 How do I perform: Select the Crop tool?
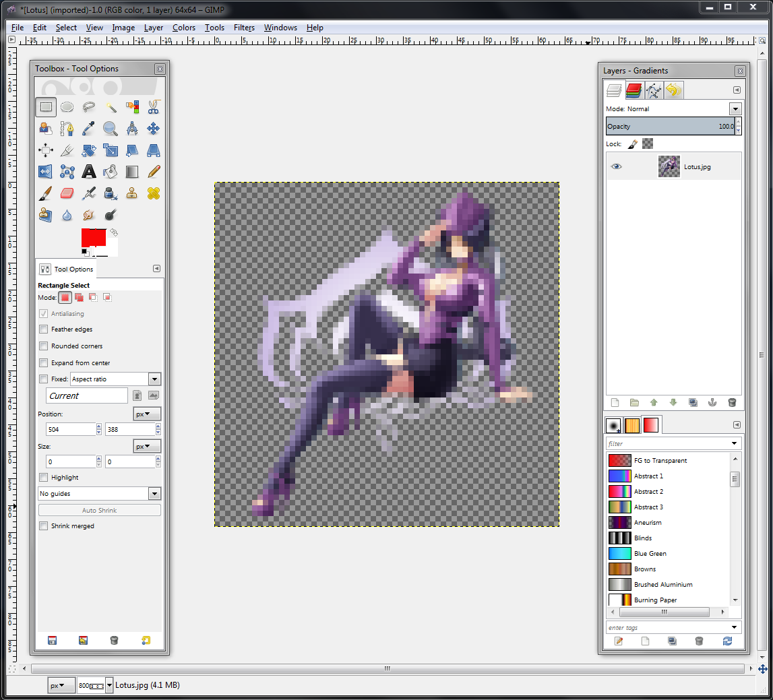(x=67, y=150)
